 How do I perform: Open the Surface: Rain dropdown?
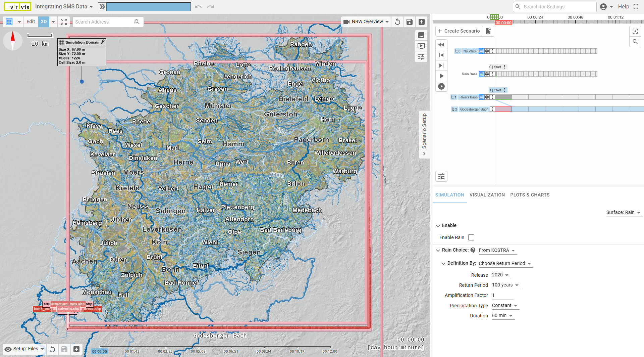click(x=623, y=213)
